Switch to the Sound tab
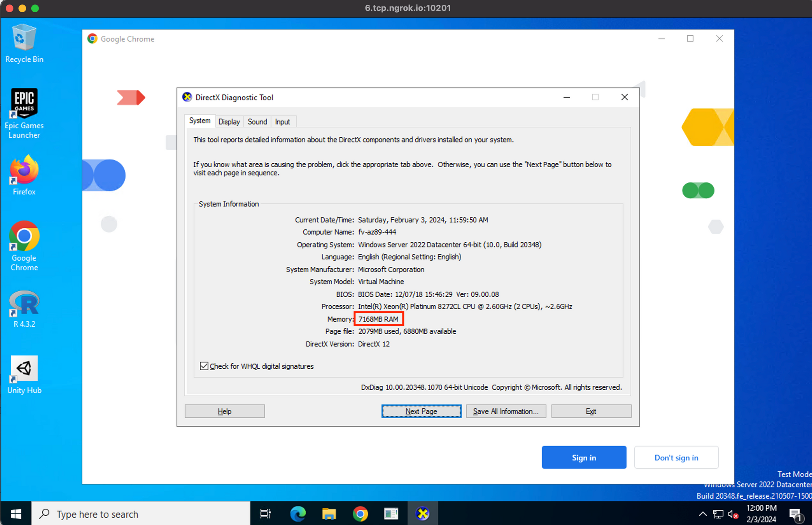Viewport: 812px width, 525px height. point(257,122)
